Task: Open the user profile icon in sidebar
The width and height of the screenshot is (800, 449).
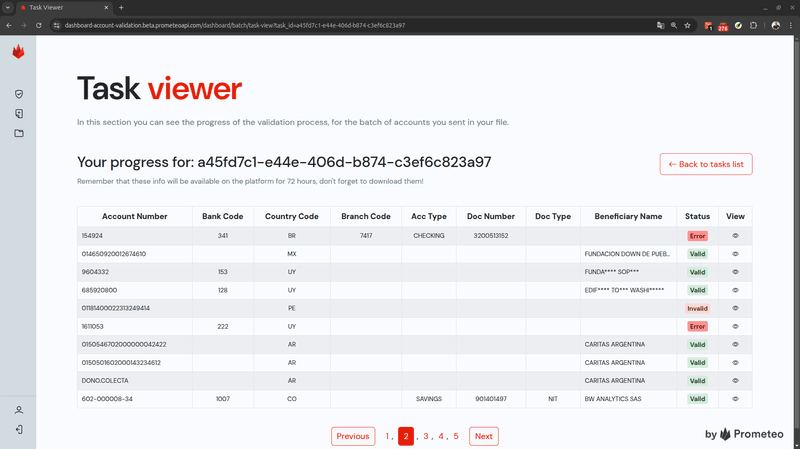Action: click(x=18, y=410)
